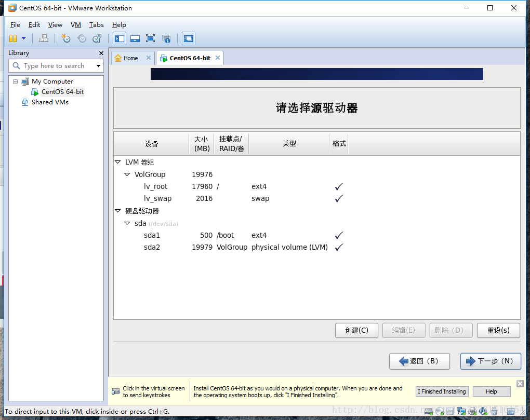Suspend the VM with the pause icon
The image size is (530, 420).
click(13, 38)
